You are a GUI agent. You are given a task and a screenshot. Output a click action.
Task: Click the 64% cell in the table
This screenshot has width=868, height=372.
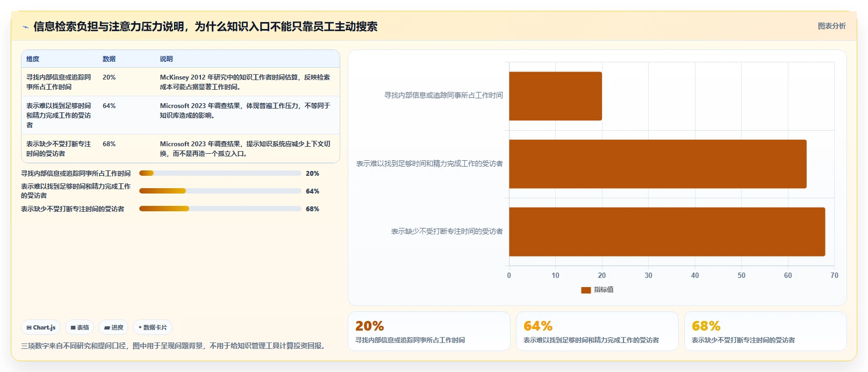(109, 106)
